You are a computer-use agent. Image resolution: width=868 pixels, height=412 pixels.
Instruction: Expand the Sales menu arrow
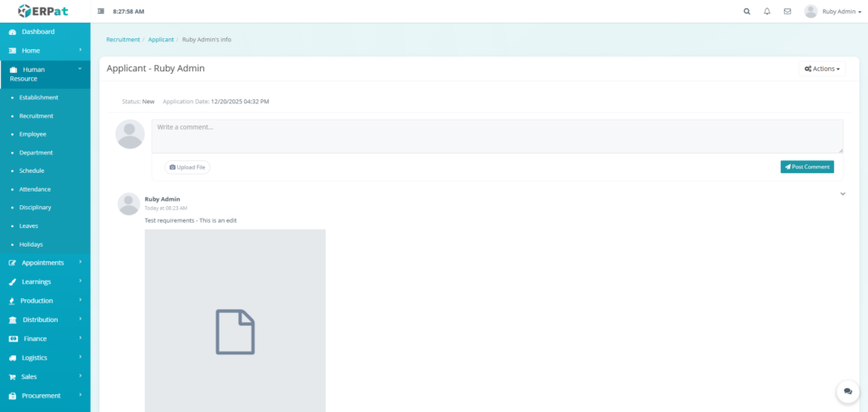[x=81, y=376]
